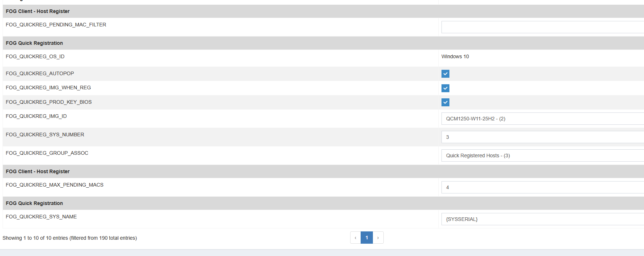Uncheck the FOG_QUICKREG_IMG_WHEN_REG checkbox

(445, 88)
